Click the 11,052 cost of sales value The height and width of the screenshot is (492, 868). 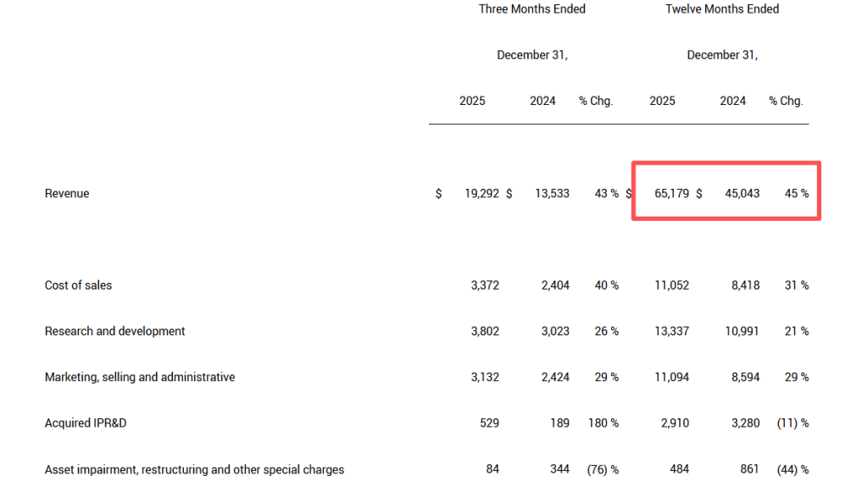pos(671,285)
